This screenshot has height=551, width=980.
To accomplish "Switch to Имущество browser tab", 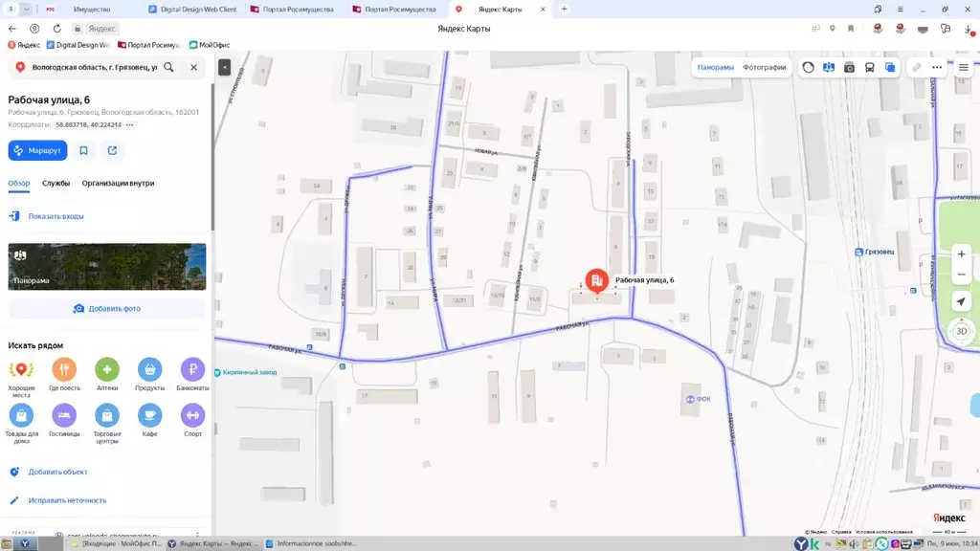I will pyautogui.click(x=92, y=10).
